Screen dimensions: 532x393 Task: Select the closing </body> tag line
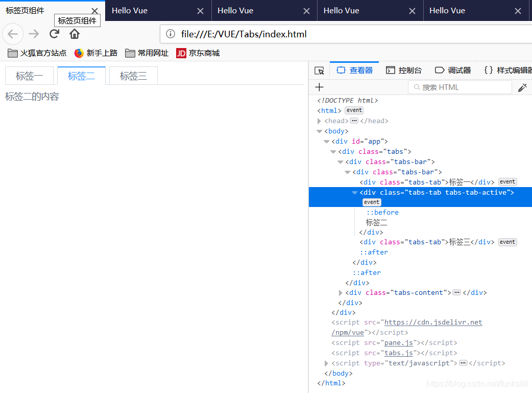point(338,373)
